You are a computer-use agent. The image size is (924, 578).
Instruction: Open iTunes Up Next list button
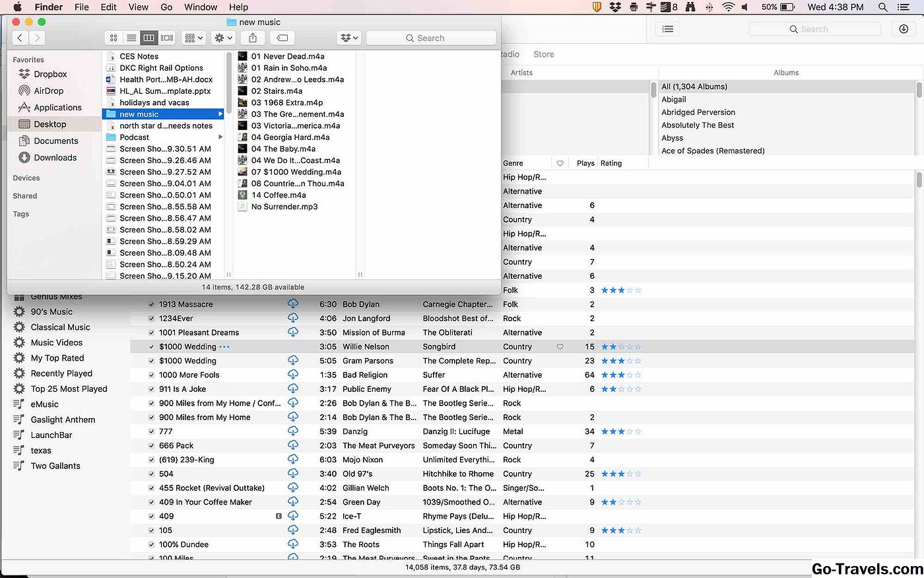[668, 29]
